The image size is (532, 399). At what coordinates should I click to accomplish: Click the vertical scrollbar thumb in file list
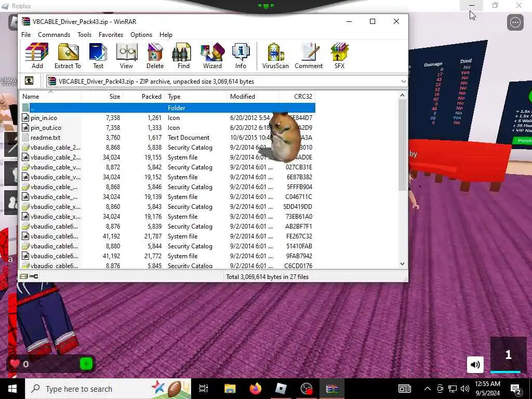point(402,145)
